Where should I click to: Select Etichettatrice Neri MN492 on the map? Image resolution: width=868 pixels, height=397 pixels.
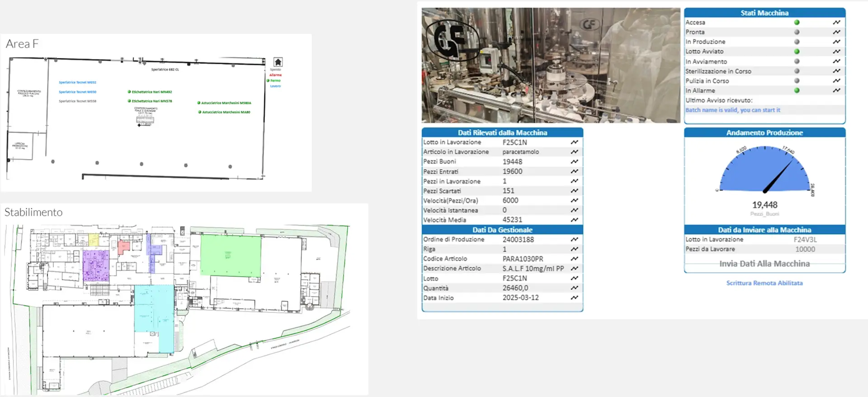coord(151,92)
